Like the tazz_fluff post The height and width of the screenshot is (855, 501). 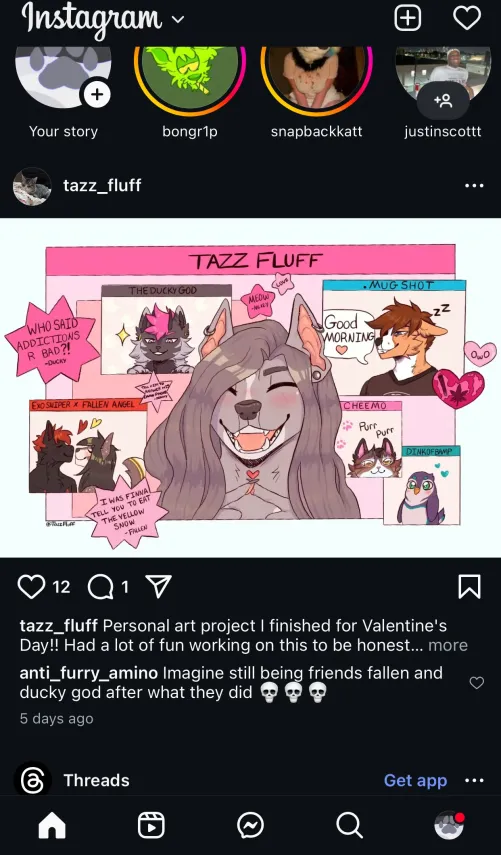pos(31,587)
